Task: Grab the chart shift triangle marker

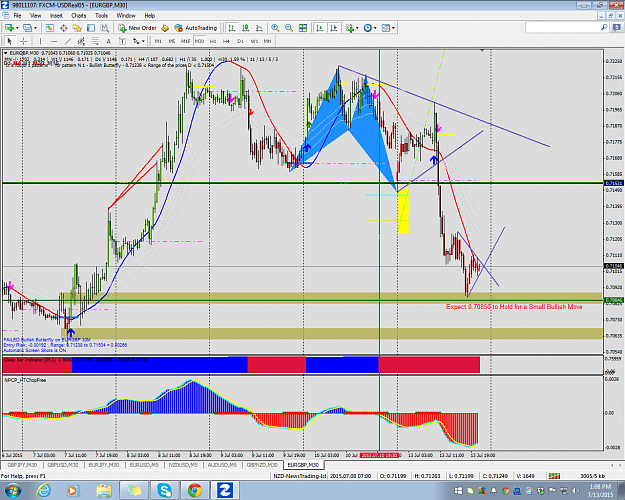Action: (x=482, y=51)
